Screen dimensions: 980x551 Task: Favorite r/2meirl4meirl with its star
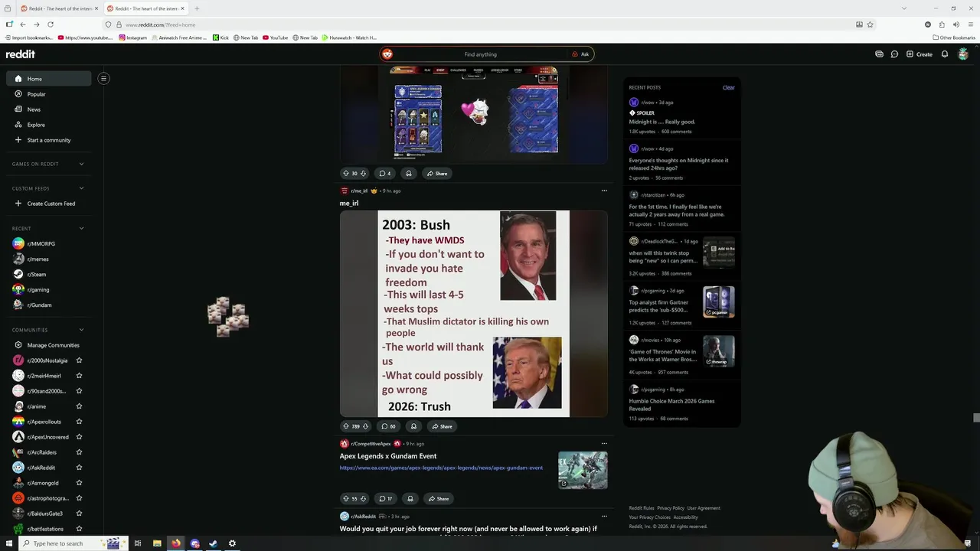pyautogui.click(x=79, y=376)
